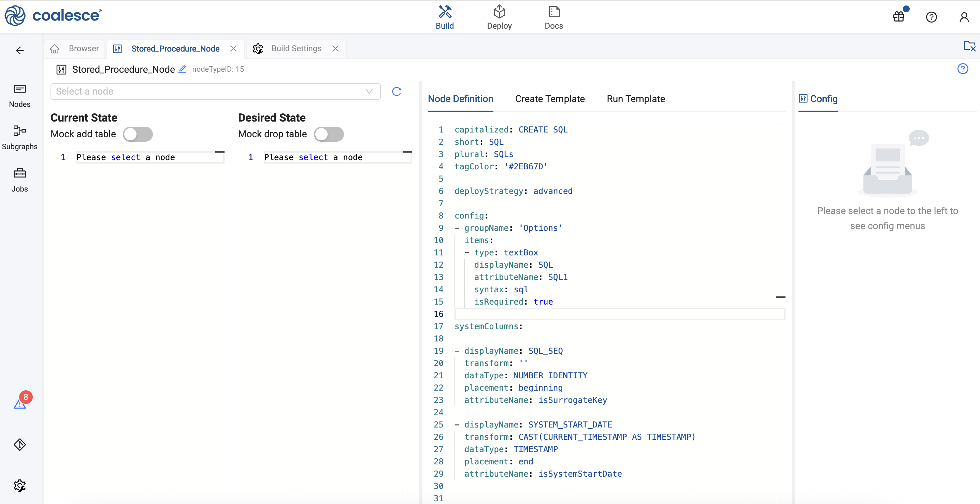Screen dimensions: 980x504
Task: Click 'isRequired: true' line
Action: pos(513,302)
